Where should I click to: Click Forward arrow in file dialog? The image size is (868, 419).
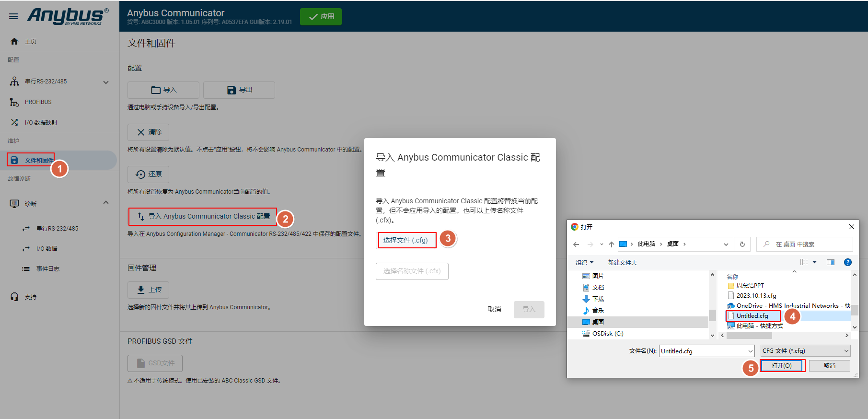590,244
